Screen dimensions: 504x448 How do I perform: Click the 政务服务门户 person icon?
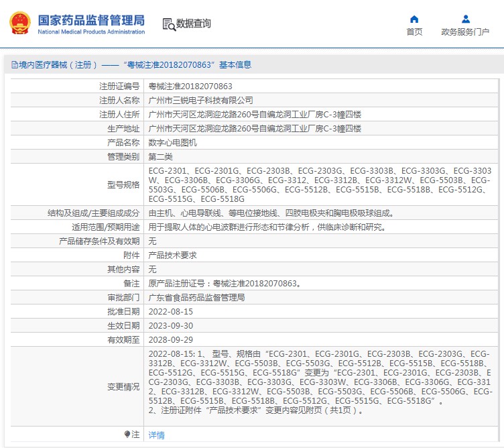pyautogui.click(x=465, y=19)
